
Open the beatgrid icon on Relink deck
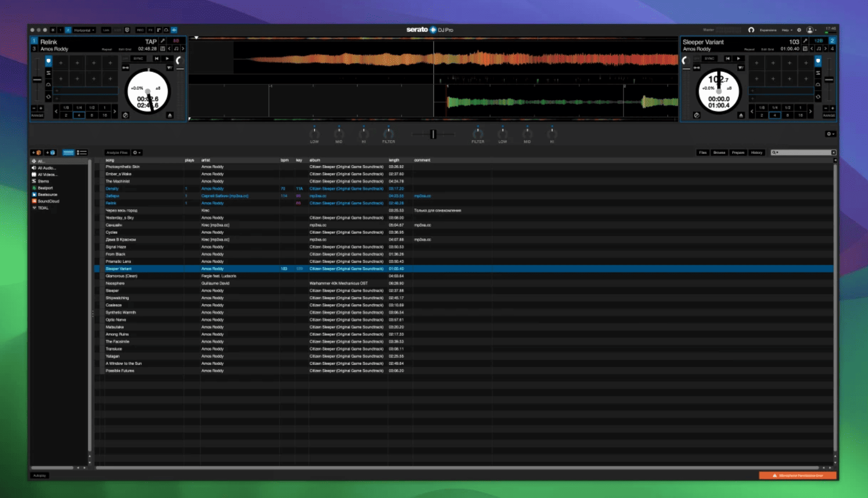coord(162,49)
